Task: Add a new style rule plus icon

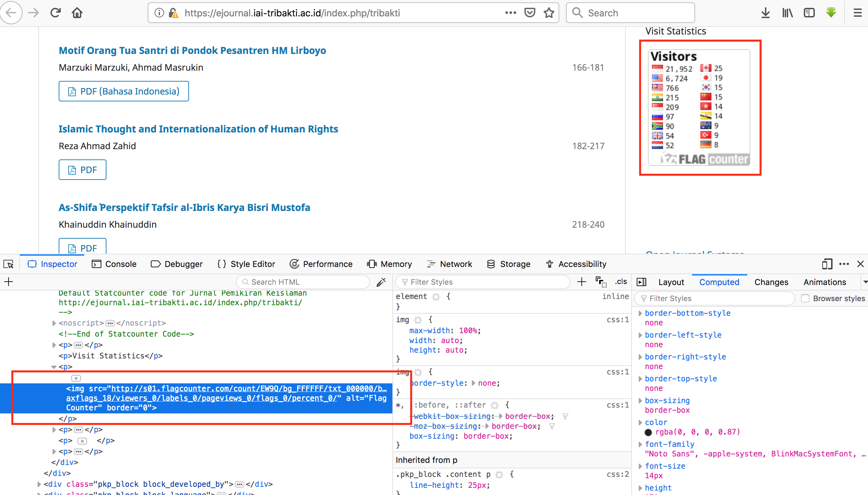Action: click(582, 282)
